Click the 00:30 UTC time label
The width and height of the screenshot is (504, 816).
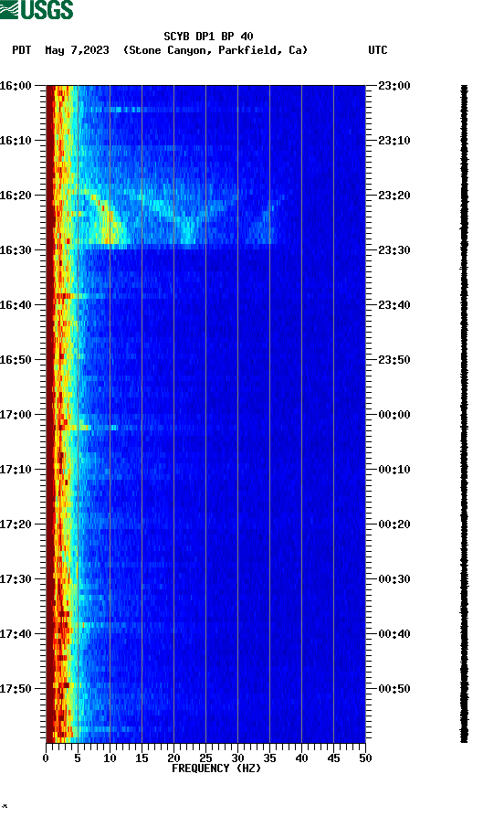[x=394, y=579]
